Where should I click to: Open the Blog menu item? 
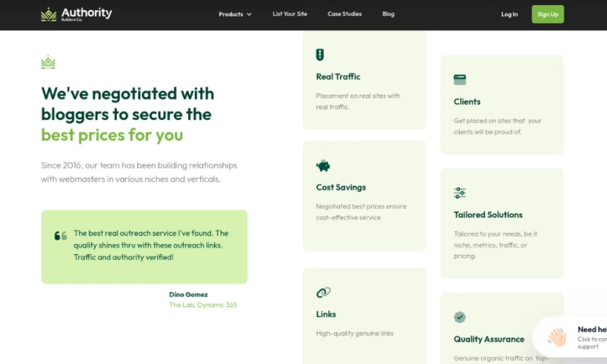388,14
